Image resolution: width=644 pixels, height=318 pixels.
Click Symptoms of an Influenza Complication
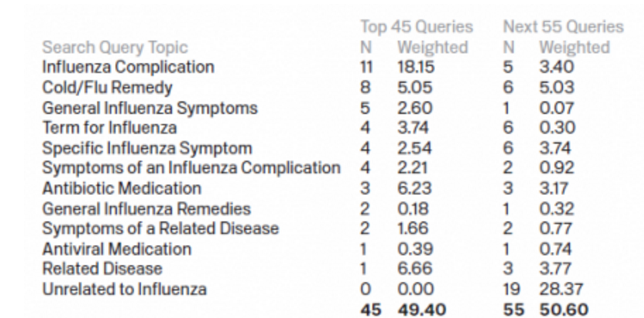[x=191, y=168]
